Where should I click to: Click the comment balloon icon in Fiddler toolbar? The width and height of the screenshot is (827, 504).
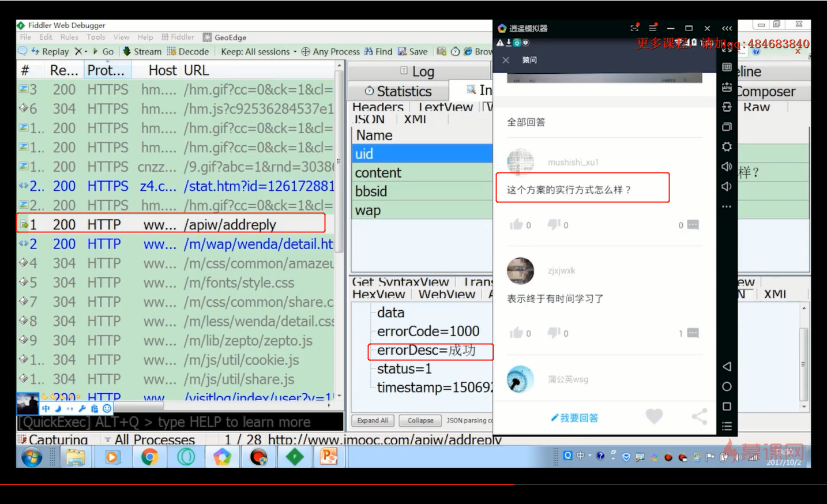(x=22, y=51)
